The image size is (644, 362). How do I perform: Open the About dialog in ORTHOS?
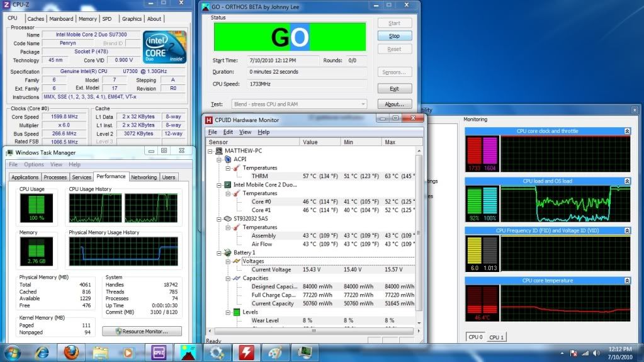394,104
